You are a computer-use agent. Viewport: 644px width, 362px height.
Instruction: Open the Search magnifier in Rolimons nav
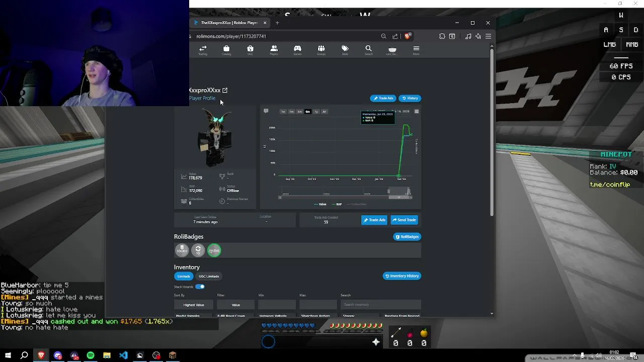point(368,50)
